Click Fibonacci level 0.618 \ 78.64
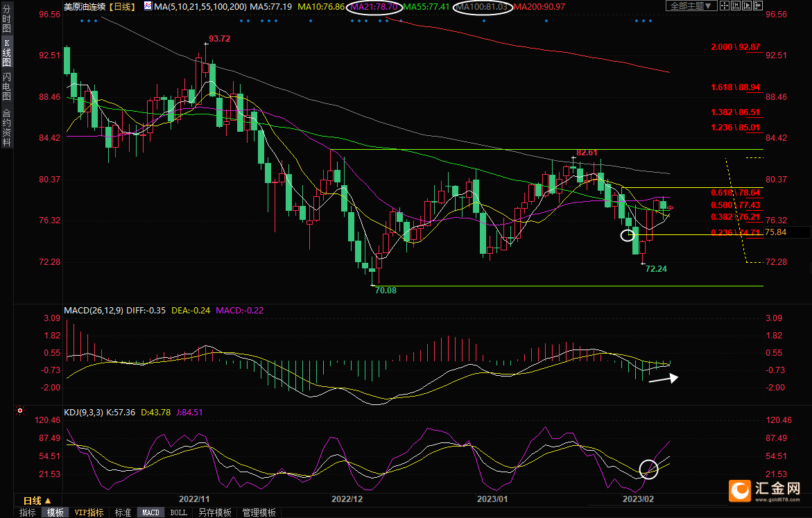The width and height of the screenshot is (812, 518). click(x=735, y=193)
